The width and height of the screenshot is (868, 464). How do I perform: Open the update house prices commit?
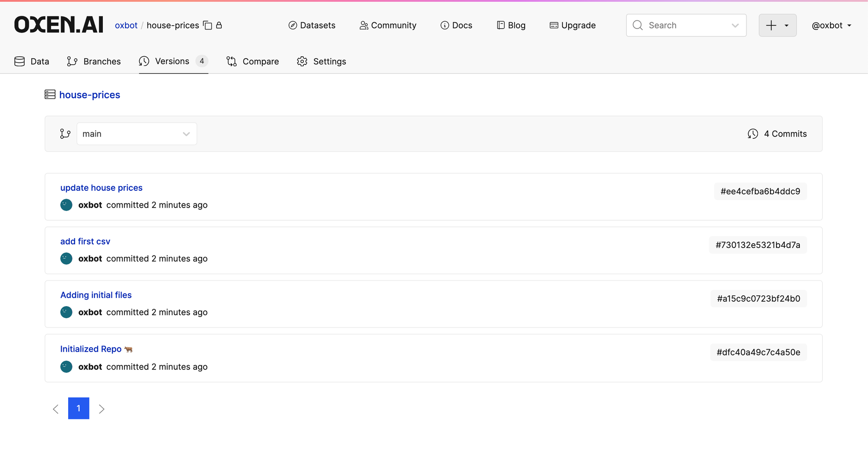coord(102,188)
